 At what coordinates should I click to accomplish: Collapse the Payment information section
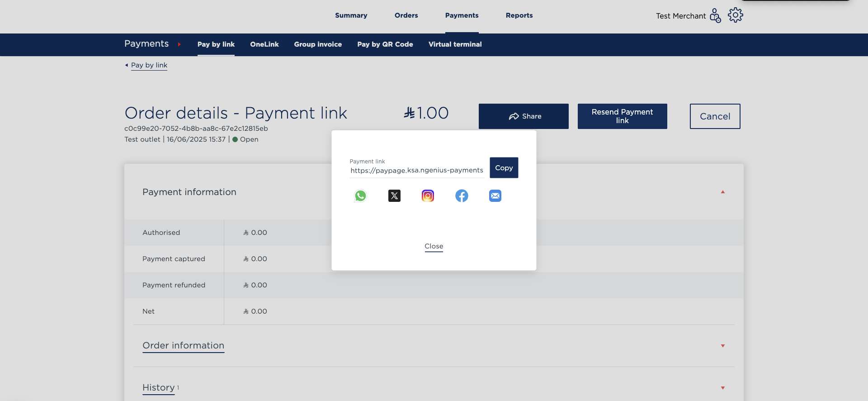pos(723,192)
